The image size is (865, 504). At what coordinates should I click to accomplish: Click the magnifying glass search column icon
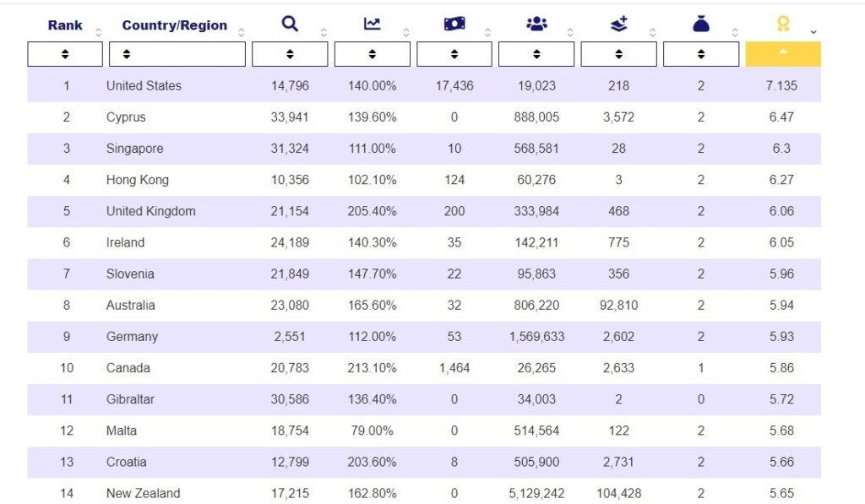(x=290, y=24)
